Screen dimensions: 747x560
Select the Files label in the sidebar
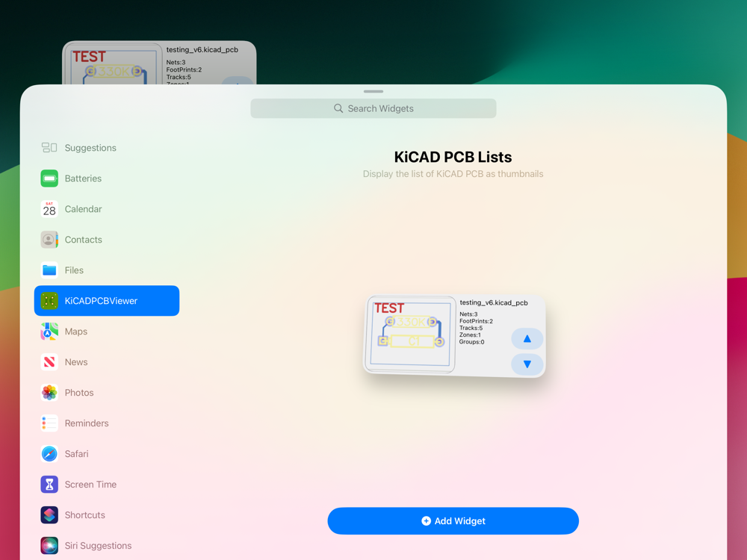pos(74,270)
